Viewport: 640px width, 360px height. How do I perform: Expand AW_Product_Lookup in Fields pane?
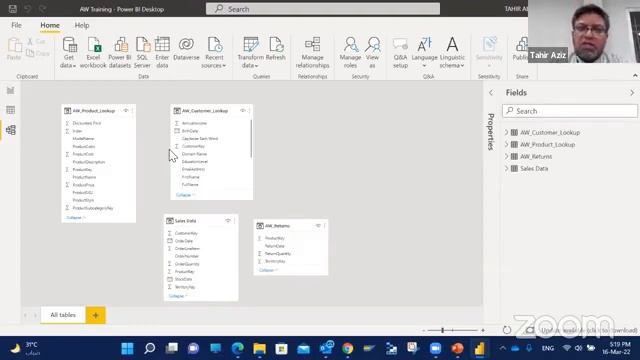point(507,144)
